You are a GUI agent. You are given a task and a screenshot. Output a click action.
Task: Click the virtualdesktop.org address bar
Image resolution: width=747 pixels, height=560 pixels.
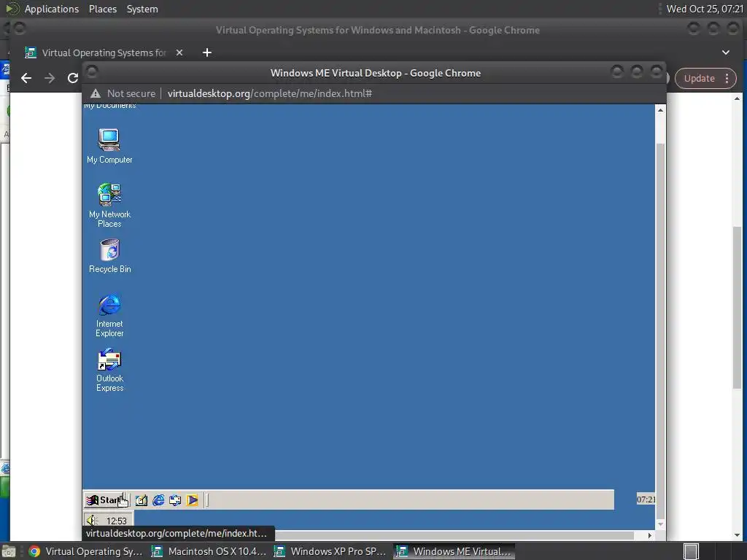click(x=270, y=93)
